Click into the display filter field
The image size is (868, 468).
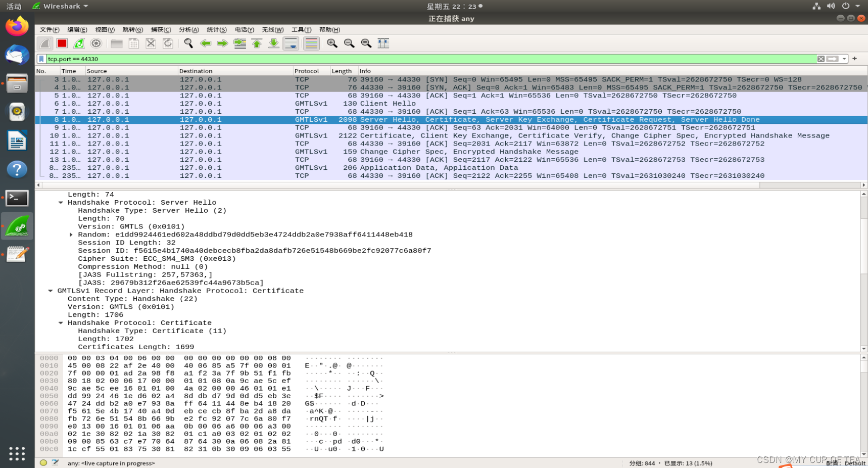coord(431,59)
